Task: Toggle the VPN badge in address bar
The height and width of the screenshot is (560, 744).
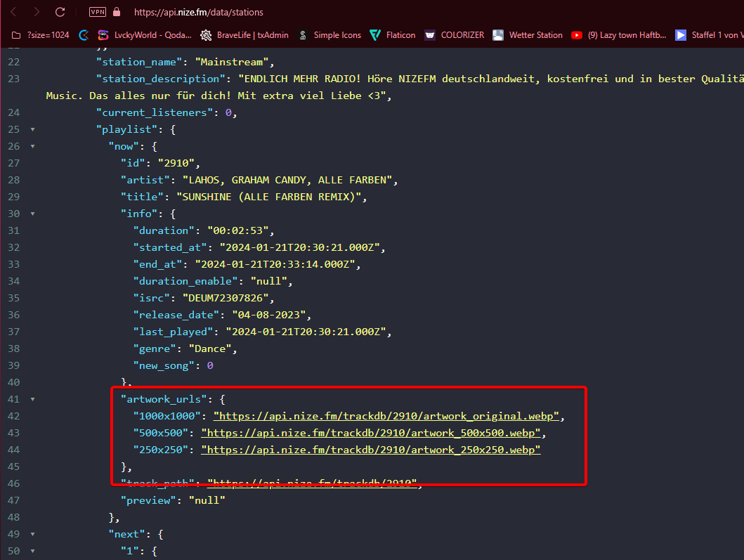Action: (98, 12)
